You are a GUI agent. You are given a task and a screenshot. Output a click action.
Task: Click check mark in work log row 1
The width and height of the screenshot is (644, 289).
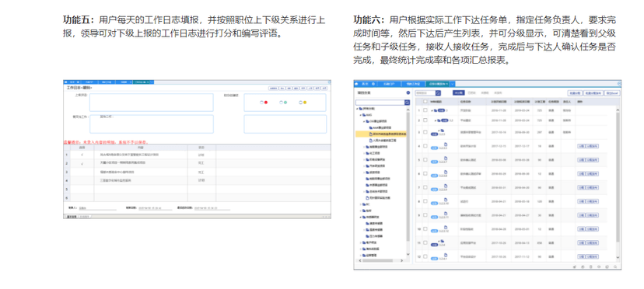[x=82, y=155]
